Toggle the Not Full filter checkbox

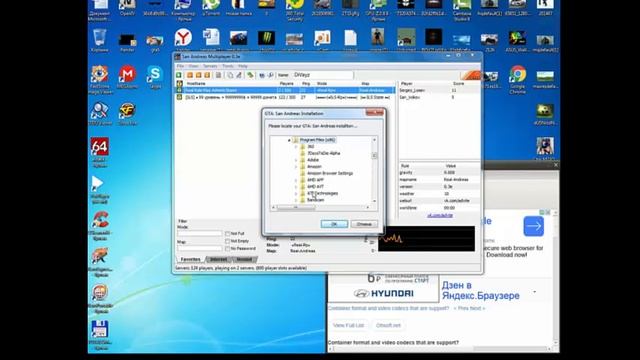pyautogui.click(x=227, y=233)
